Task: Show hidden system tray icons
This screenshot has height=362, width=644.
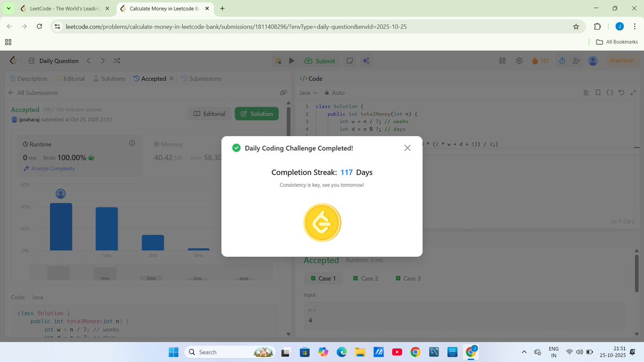Action: pos(524,352)
